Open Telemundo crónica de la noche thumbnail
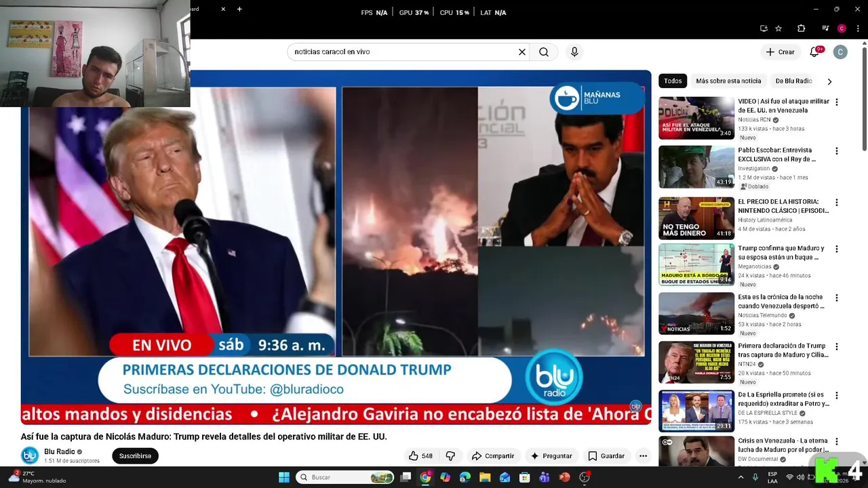 (696, 313)
